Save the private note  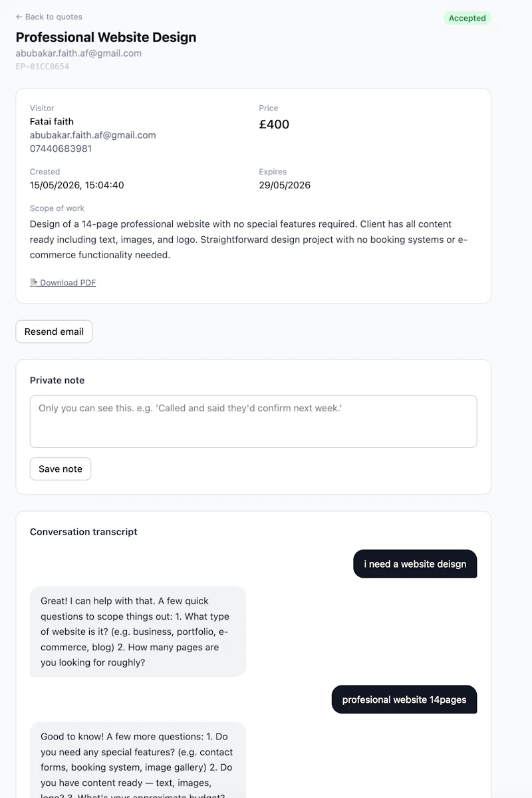(61, 469)
